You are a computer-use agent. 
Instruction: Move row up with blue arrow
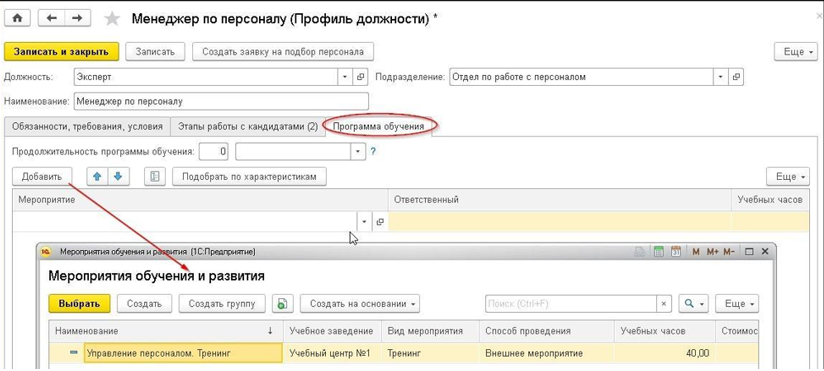[x=97, y=177]
